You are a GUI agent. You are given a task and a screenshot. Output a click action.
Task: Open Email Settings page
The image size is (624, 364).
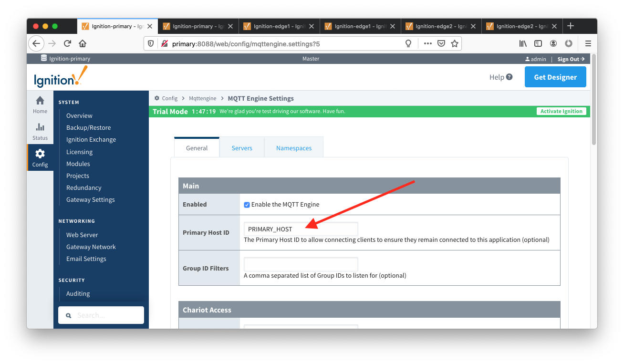click(x=86, y=259)
